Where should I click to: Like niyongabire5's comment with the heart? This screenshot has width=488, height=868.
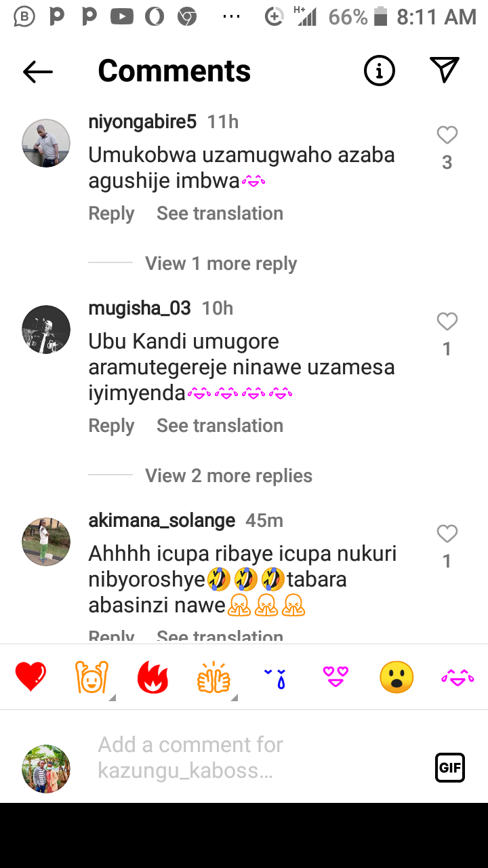tap(447, 136)
